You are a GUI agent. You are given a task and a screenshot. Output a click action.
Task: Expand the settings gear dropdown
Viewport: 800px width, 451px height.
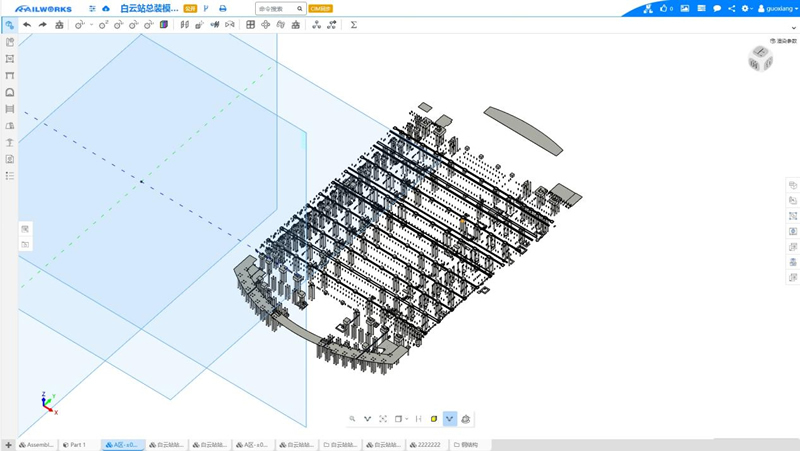pos(746,9)
